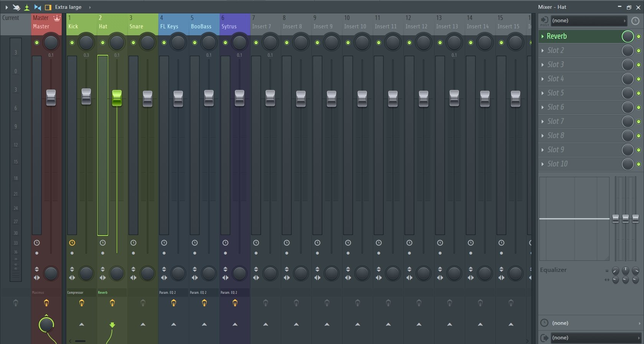The image size is (644, 344).
Task: Click the orange latency clock on Kick track
Action: pos(72,243)
